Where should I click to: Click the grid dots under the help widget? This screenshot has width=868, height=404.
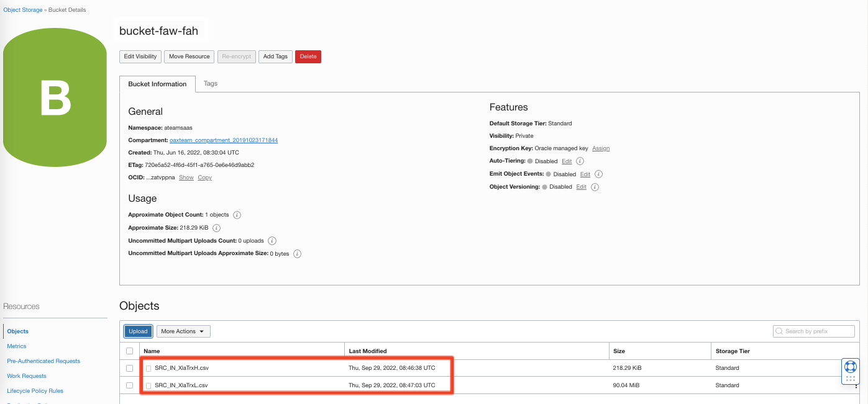[851, 380]
